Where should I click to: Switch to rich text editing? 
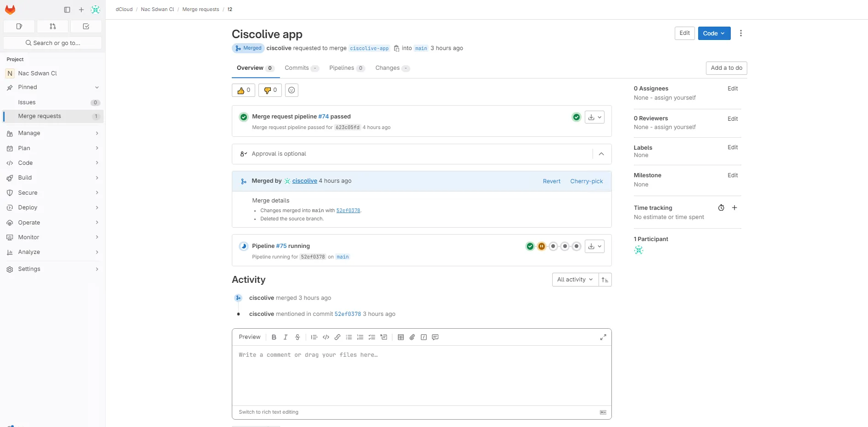pyautogui.click(x=269, y=412)
